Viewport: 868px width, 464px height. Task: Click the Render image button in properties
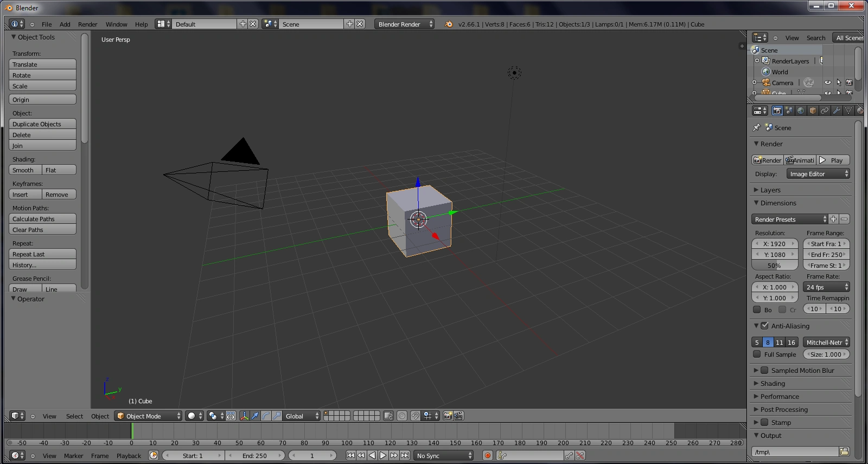[768, 160]
